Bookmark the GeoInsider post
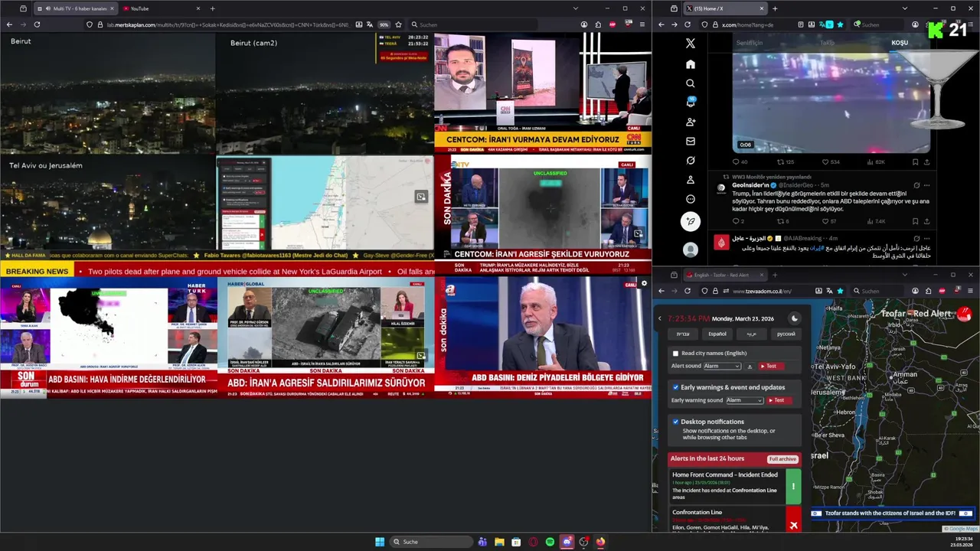 [x=915, y=222]
